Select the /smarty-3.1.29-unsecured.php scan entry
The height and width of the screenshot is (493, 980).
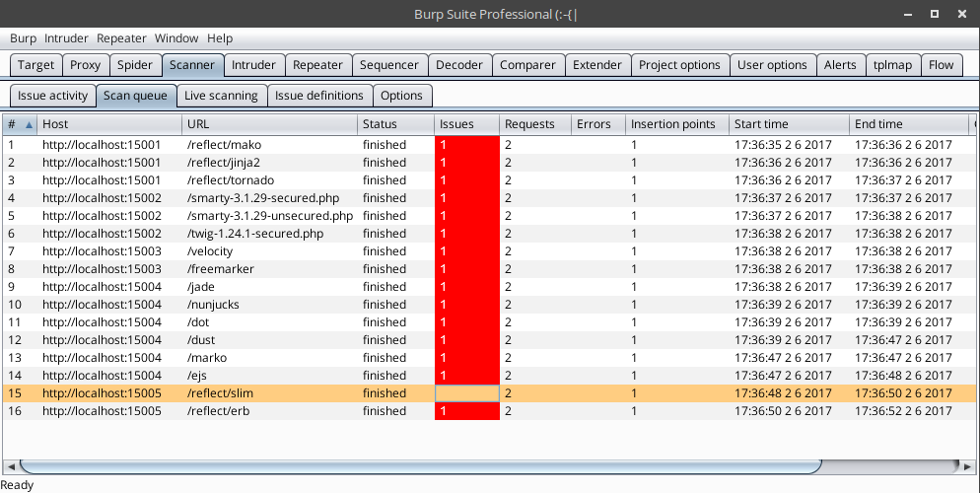click(269, 216)
